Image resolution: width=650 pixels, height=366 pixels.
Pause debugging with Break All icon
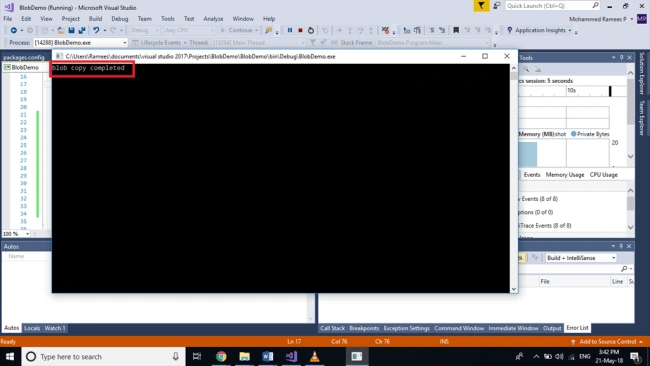coord(290,30)
